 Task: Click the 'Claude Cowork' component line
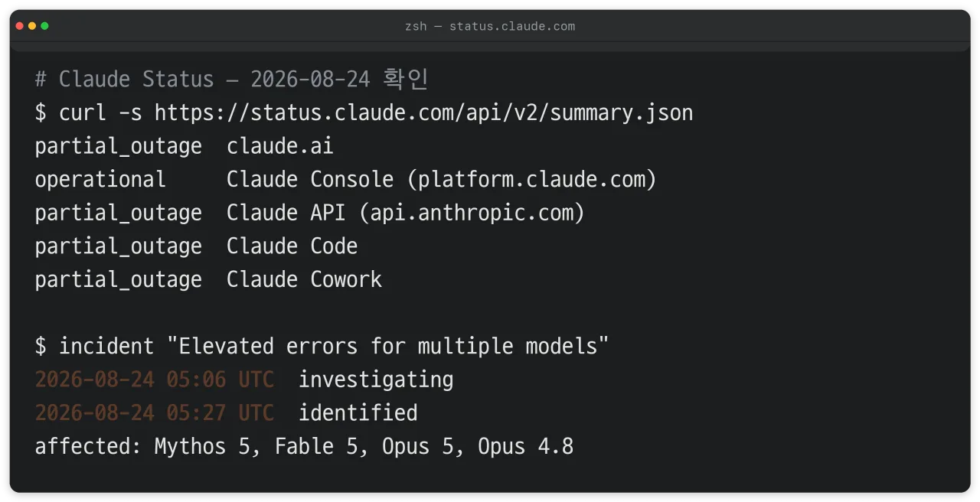tap(304, 279)
